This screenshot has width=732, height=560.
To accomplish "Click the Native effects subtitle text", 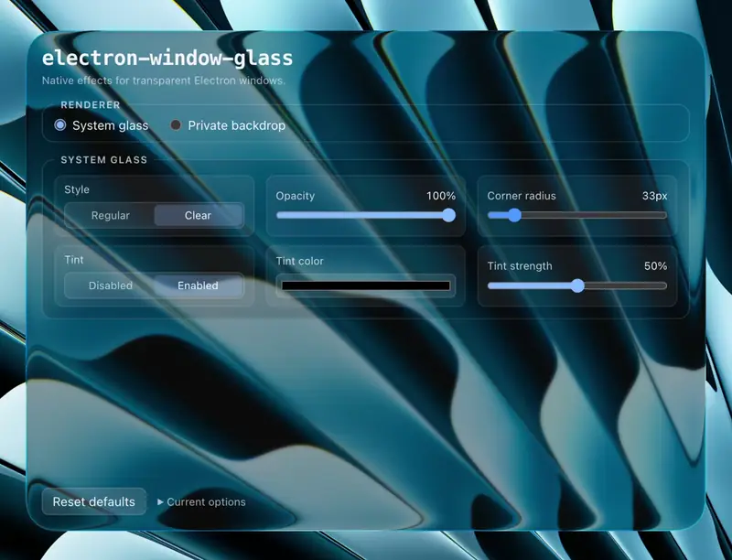I will (164, 81).
